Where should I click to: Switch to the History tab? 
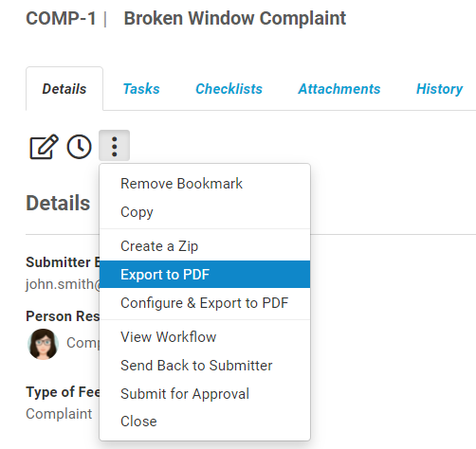click(439, 89)
